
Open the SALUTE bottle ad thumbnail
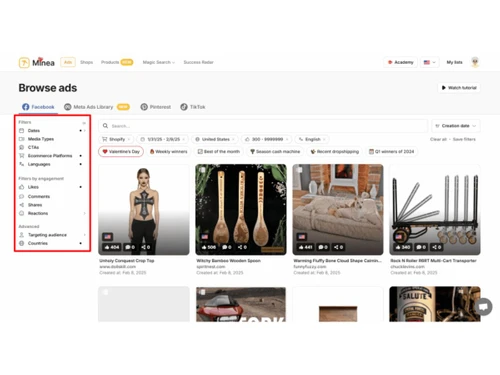tap(435, 304)
